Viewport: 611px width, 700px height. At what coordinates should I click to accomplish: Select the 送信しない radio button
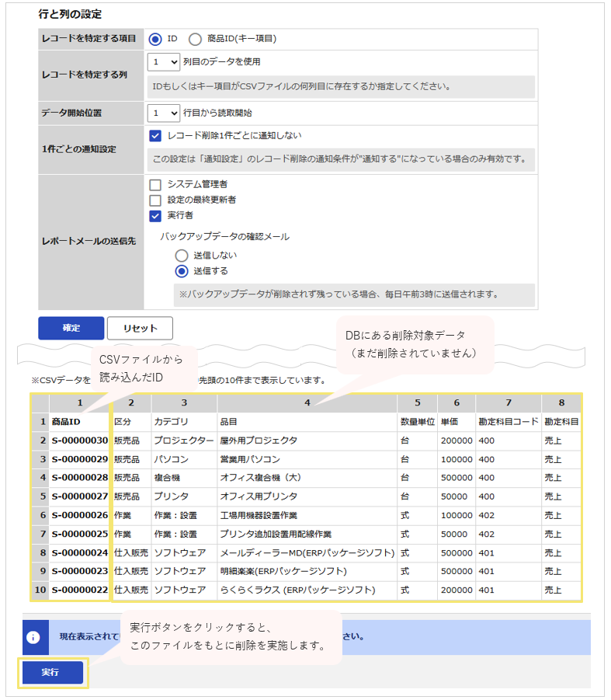coord(182,256)
